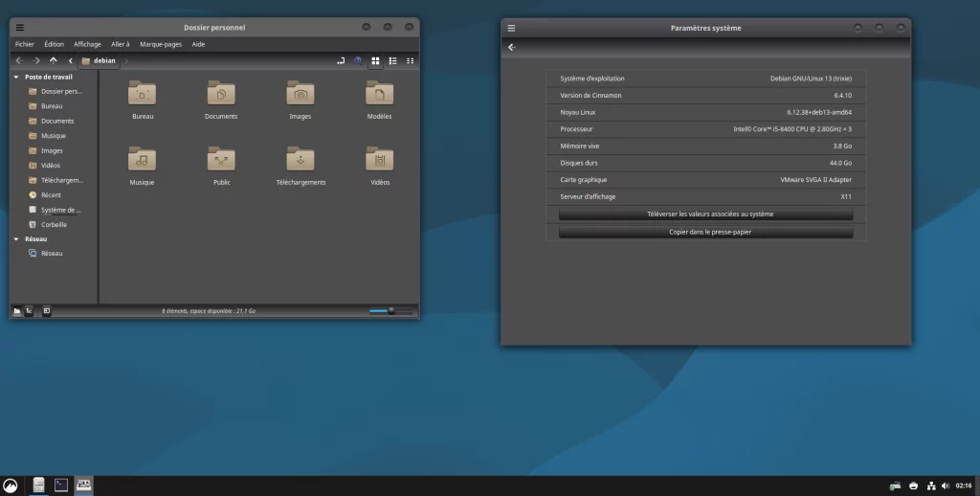The image size is (980, 496).
Task: Click the search magnifier icon in file manager toolbar
Action: [x=358, y=60]
